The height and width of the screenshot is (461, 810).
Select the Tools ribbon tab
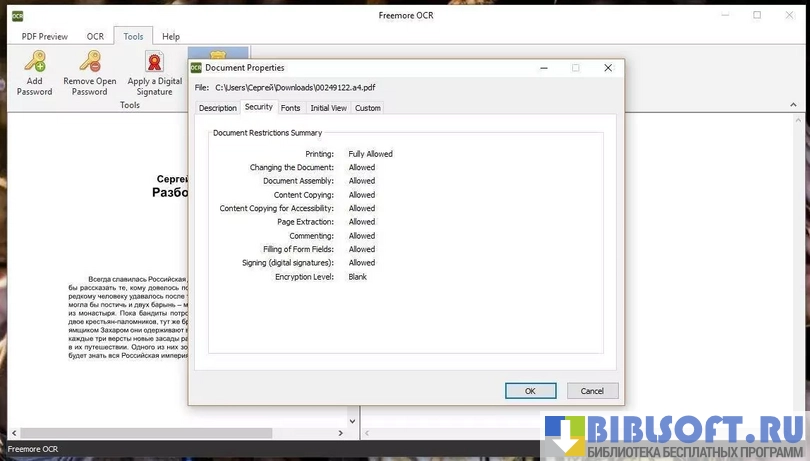(x=133, y=36)
